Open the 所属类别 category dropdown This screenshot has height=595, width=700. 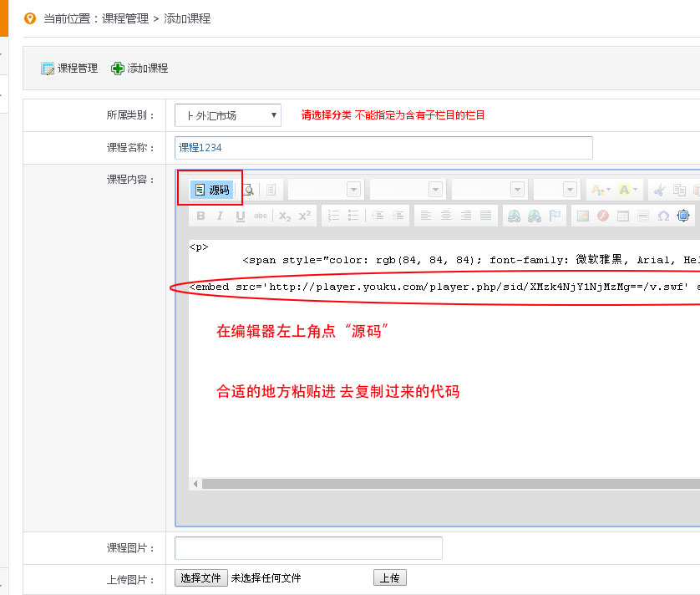(x=227, y=115)
